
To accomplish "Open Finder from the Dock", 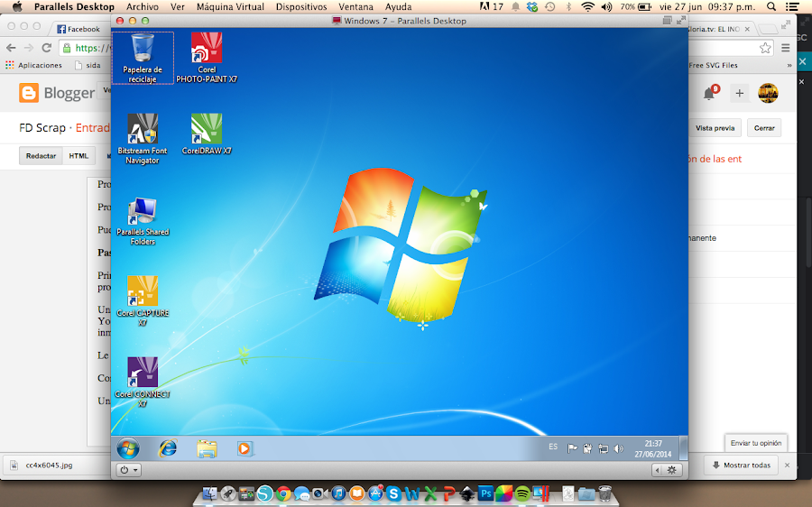I will pos(209,493).
